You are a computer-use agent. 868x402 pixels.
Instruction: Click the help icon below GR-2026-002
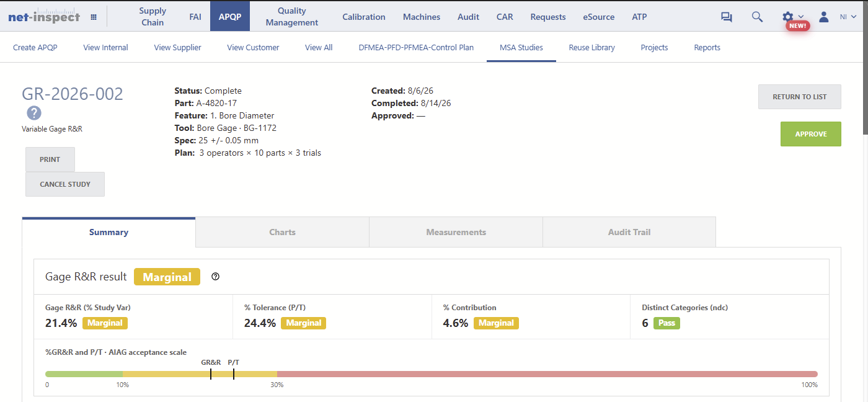pos(34,113)
